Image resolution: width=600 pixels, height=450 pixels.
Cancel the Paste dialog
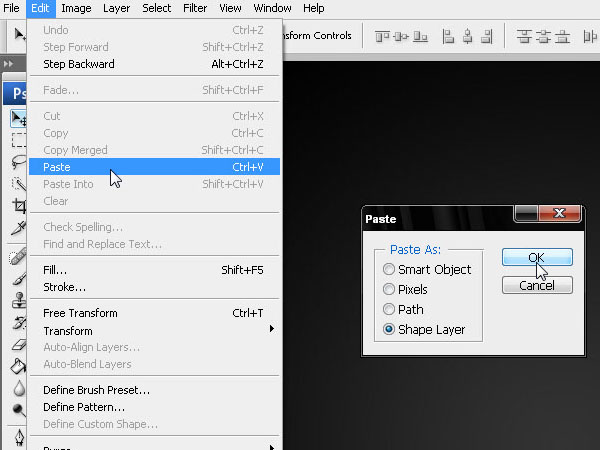tap(537, 285)
